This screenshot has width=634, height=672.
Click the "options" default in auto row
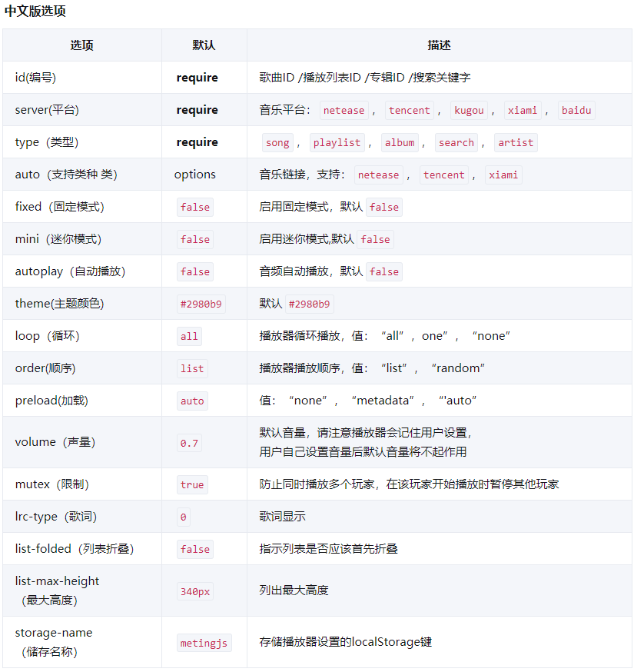(x=195, y=175)
